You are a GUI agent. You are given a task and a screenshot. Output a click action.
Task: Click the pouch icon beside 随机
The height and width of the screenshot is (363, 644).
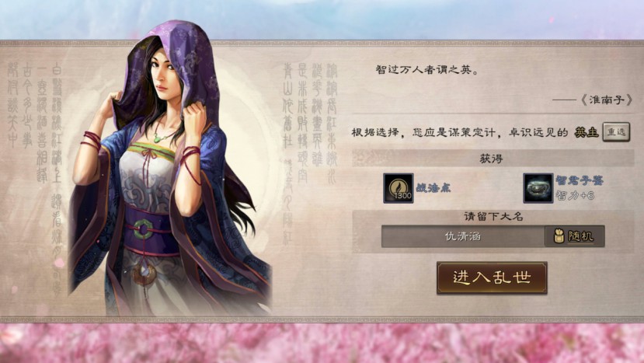click(x=559, y=236)
